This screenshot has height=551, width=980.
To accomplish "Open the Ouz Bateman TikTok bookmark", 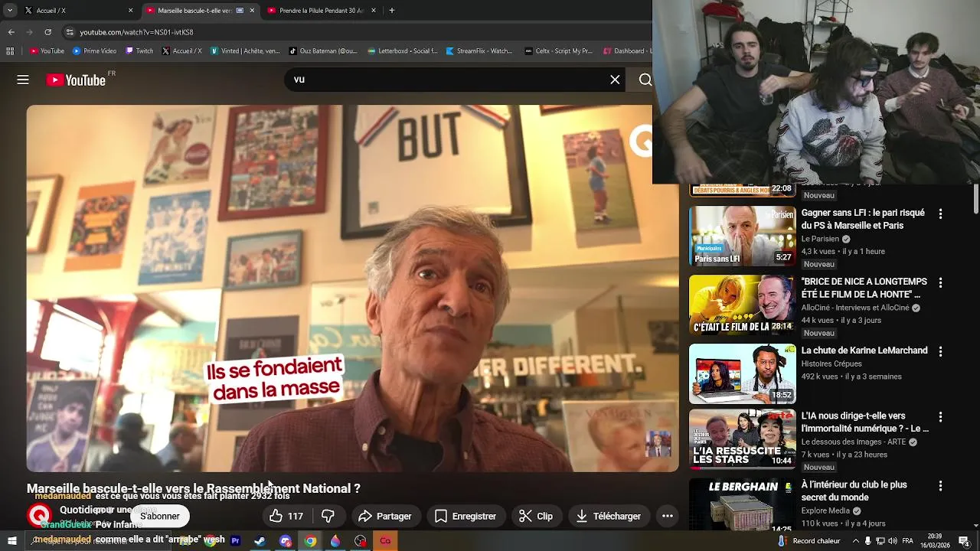I will pyautogui.click(x=323, y=51).
